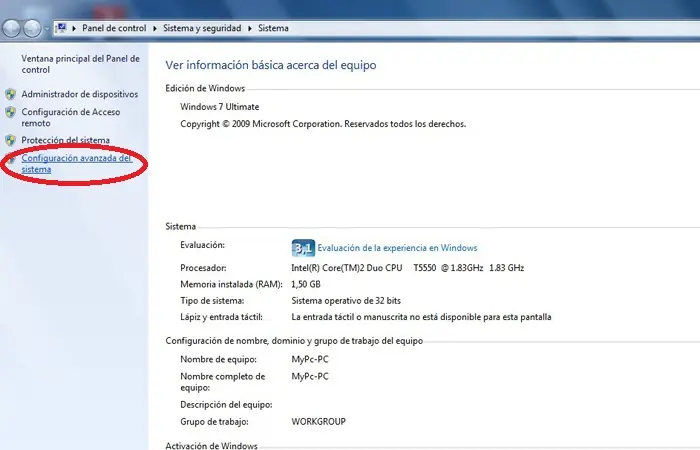The width and height of the screenshot is (700, 450).
Task: Click shield icon beside Configuración de Acceso remoto
Action: [10, 112]
